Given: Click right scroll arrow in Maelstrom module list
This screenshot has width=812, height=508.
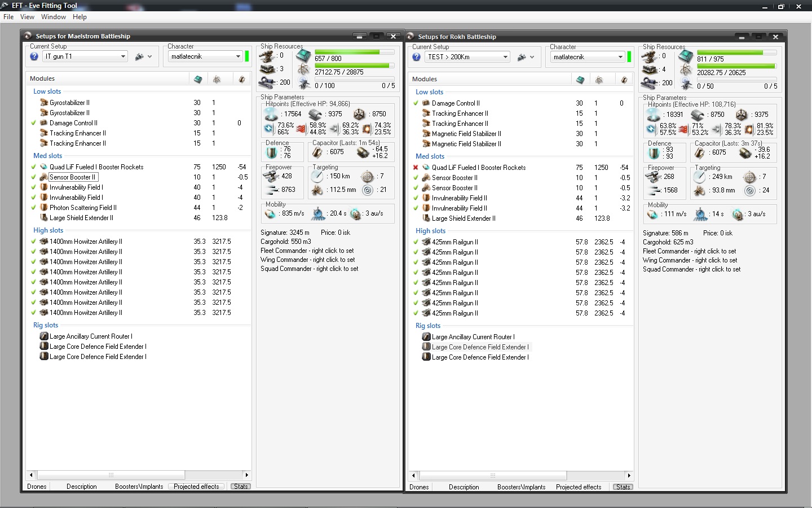Looking at the screenshot, I should click(x=246, y=475).
